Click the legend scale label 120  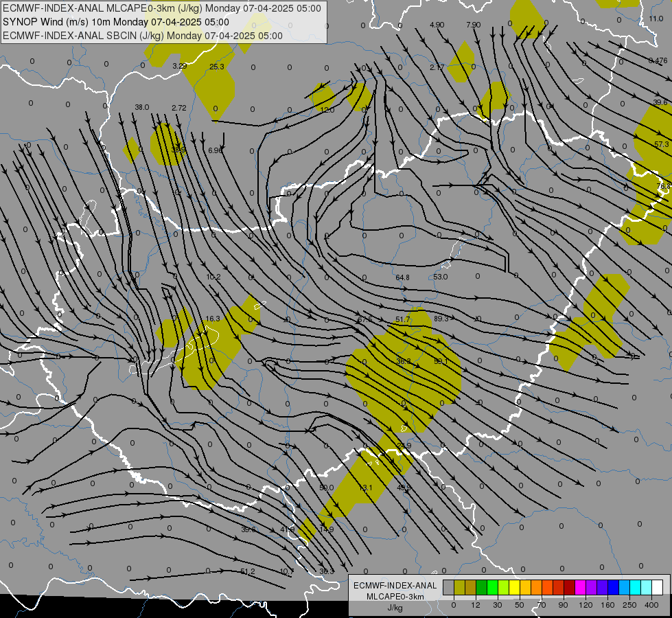click(586, 605)
